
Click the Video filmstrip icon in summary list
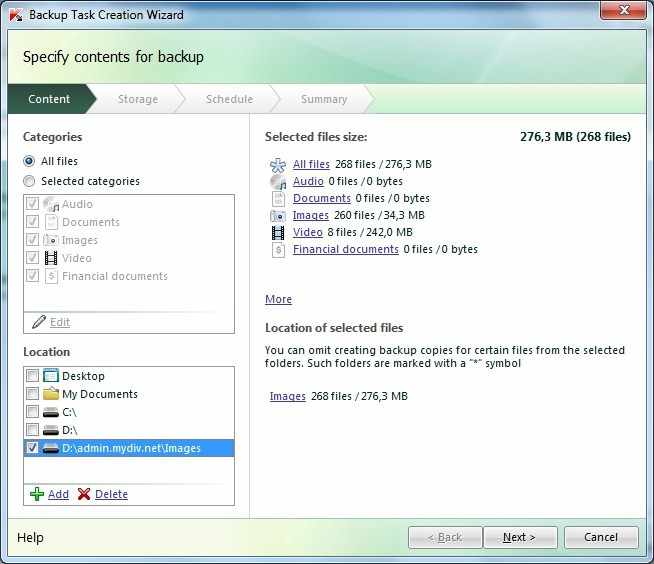pos(278,233)
